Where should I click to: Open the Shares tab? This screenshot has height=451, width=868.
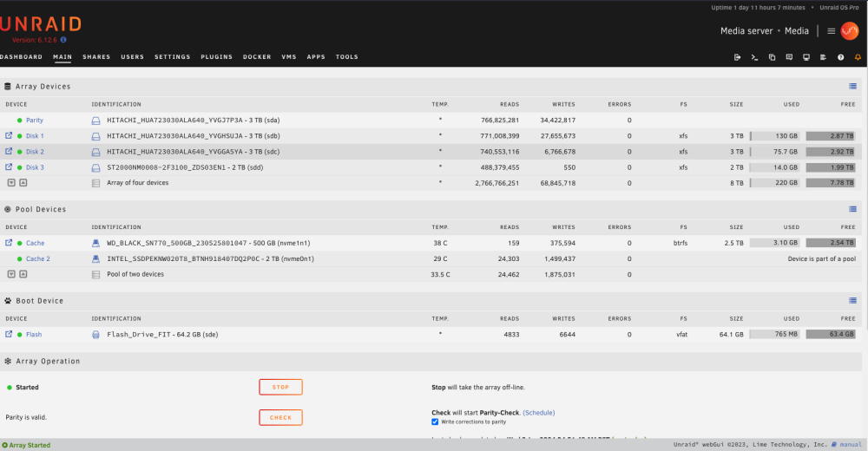click(96, 57)
